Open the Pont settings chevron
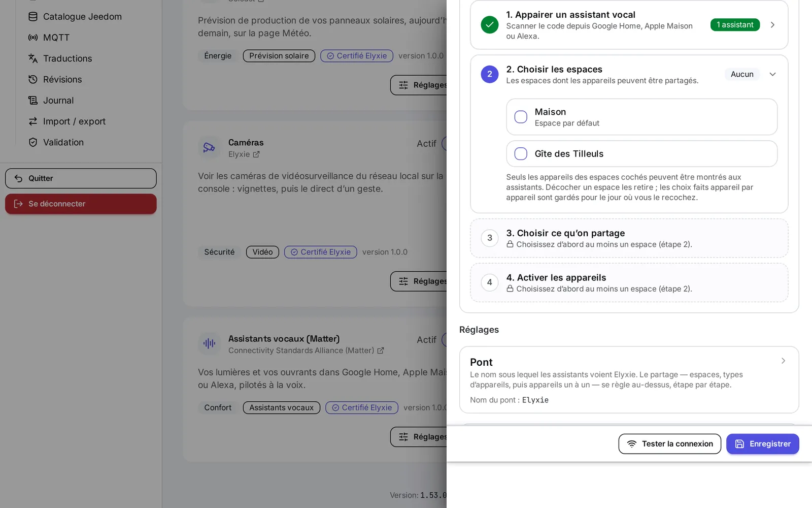Image resolution: width=812 pixels, height=508 pixels. pos(783,361)
